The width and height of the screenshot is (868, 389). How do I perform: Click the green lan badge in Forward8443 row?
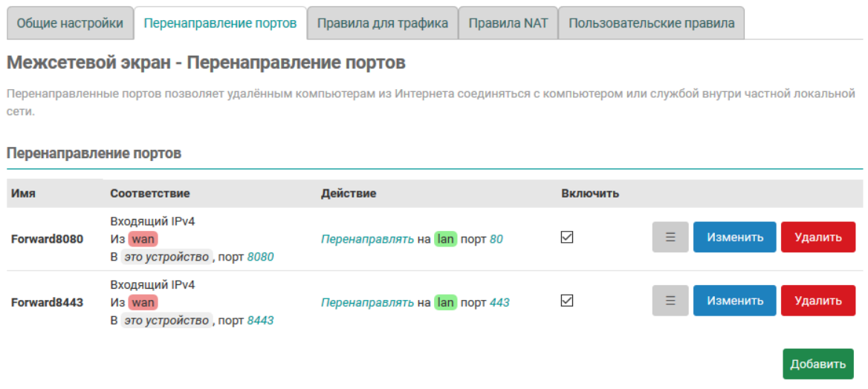(445, 302)
